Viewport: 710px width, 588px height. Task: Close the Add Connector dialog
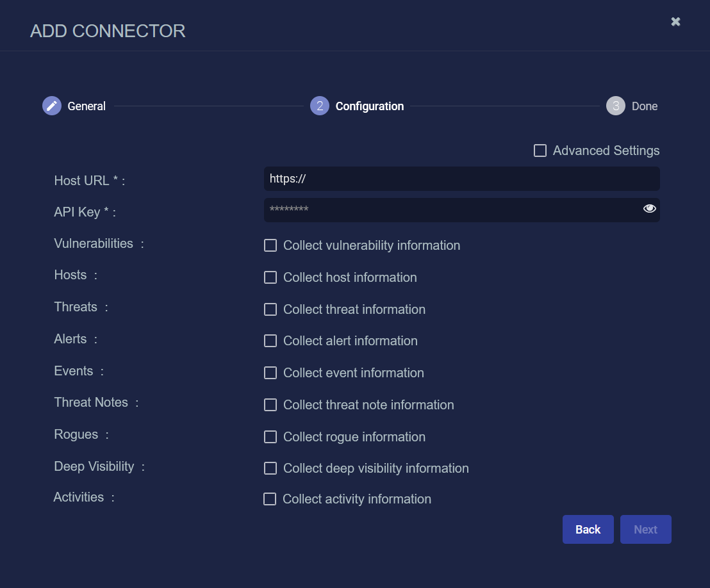[x=675, y=22]
